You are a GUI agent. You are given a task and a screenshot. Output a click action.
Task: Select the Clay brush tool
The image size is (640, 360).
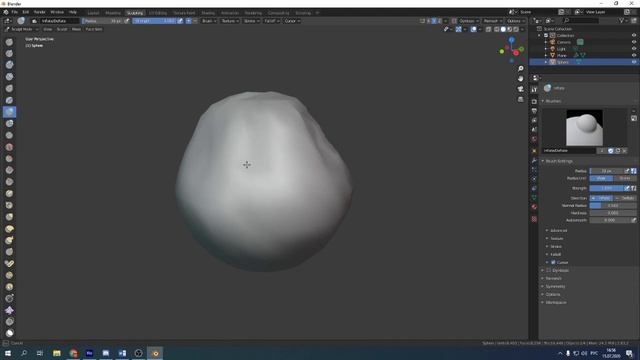click(x=9, y=65)
